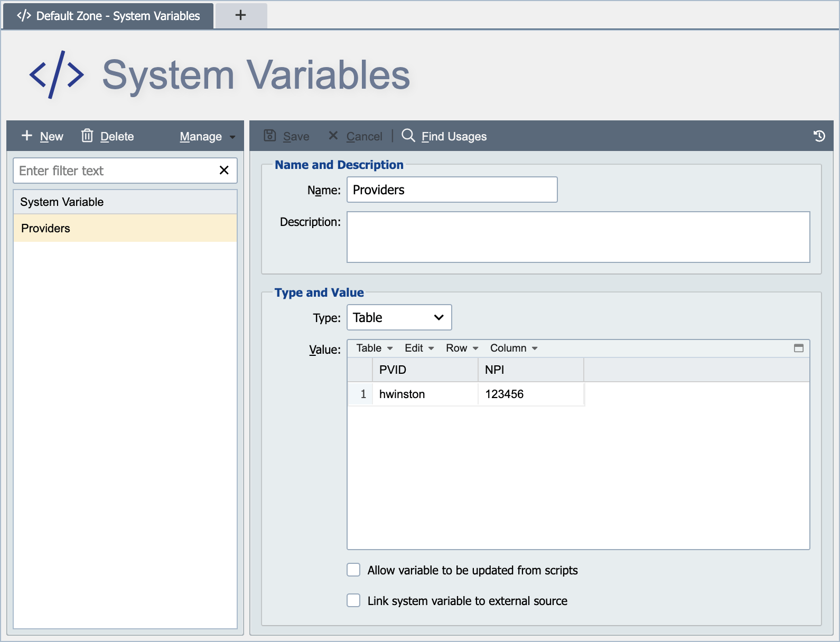Open a new tab with plus button

[240, 15]
